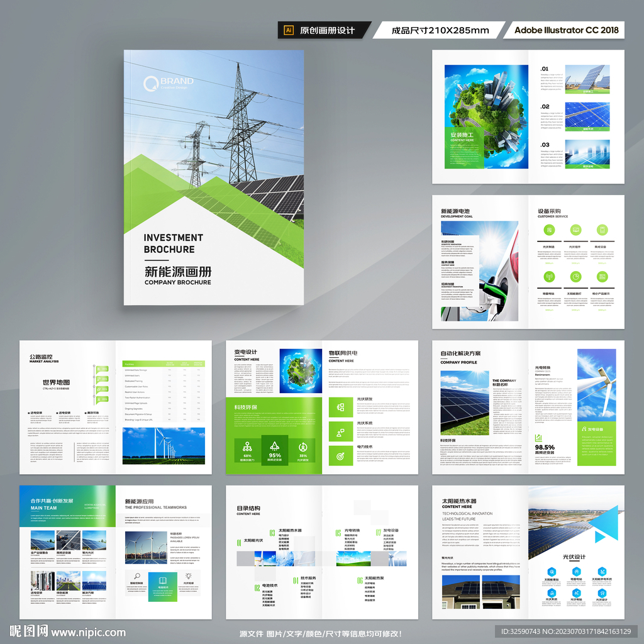This screenshot has height=644, width=644.
Task: Click the 原创画册设计 black banner
Action: 325,30
